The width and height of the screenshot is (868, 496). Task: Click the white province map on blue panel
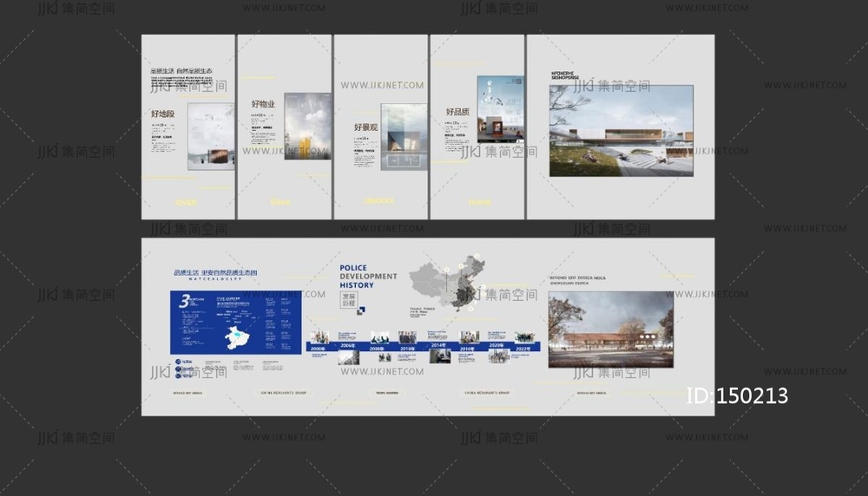click(x=236, y=337)
